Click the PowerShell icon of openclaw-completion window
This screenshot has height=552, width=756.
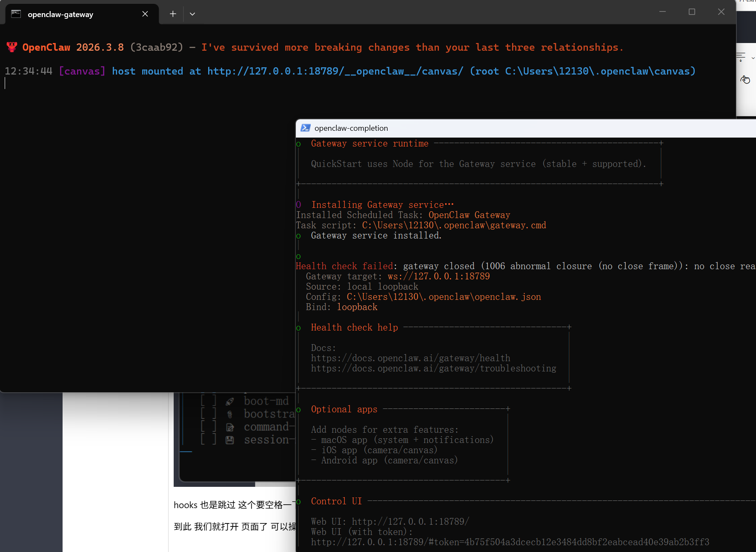pos(305,128)
